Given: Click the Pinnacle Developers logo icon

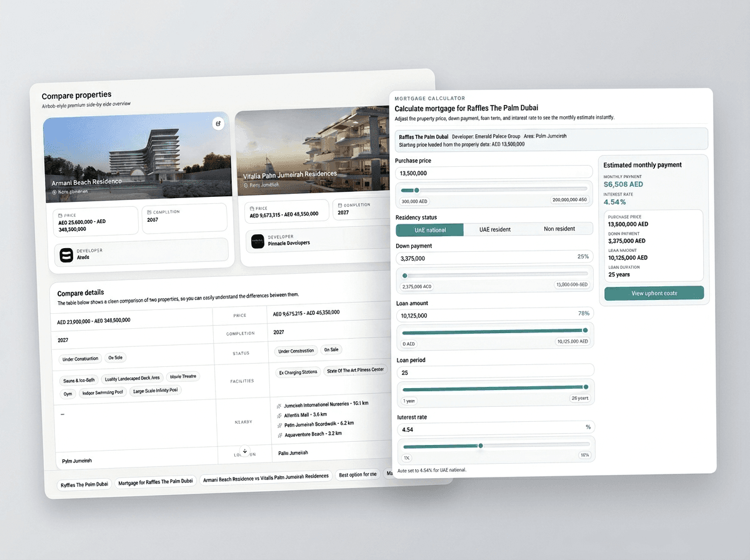Looking at the screenshot, I should click(x=257, y=241).
